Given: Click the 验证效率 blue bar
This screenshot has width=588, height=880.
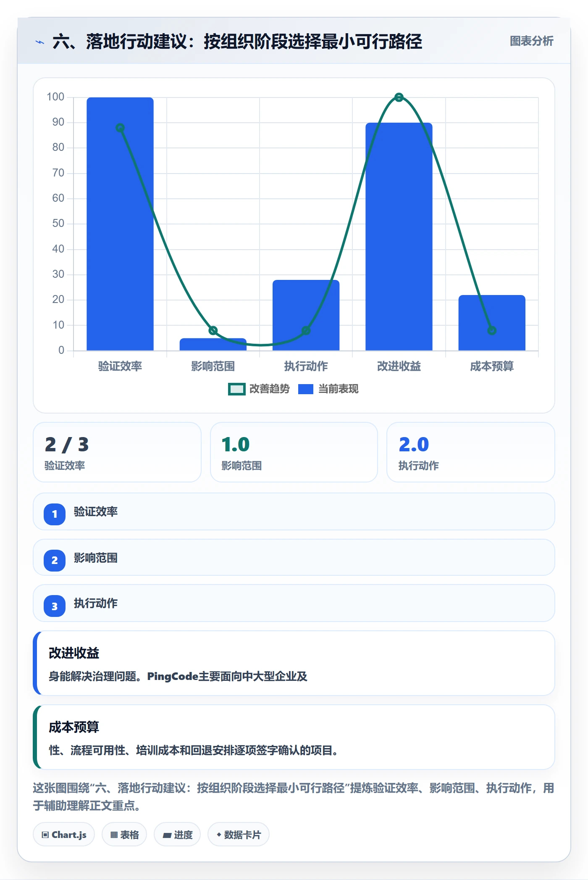Looking at the screenshot, I should click(120, 224).
